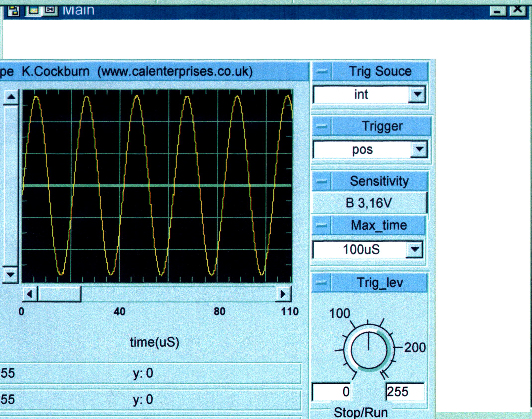Click the vertical scrollbar track beside scope

[x=11, y=186]
